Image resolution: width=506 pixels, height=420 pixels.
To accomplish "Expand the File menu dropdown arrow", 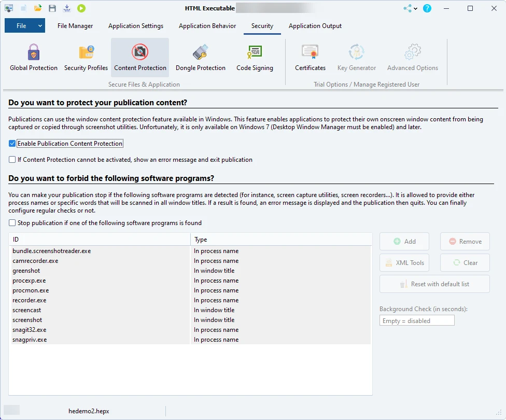I will (x=40, y=26).
